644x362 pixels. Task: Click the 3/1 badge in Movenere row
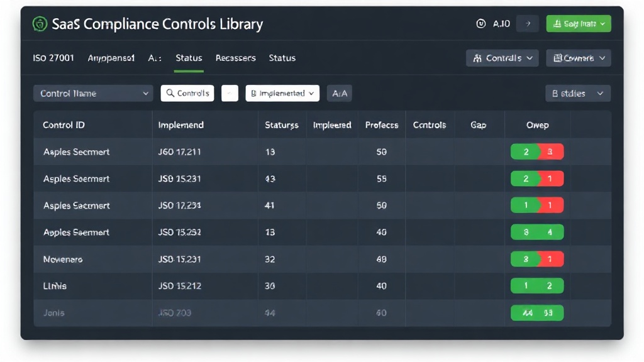click(x=537, y=259)
